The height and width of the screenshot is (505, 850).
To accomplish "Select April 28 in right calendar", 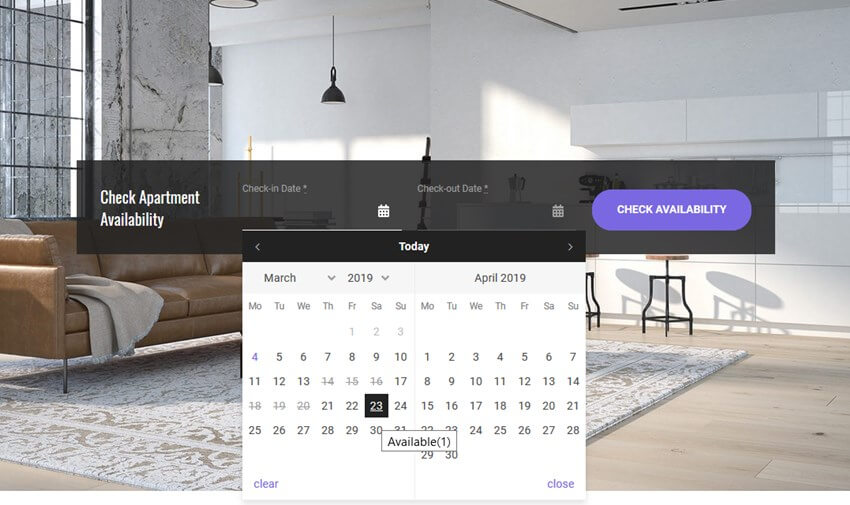I will pos(573,430).
